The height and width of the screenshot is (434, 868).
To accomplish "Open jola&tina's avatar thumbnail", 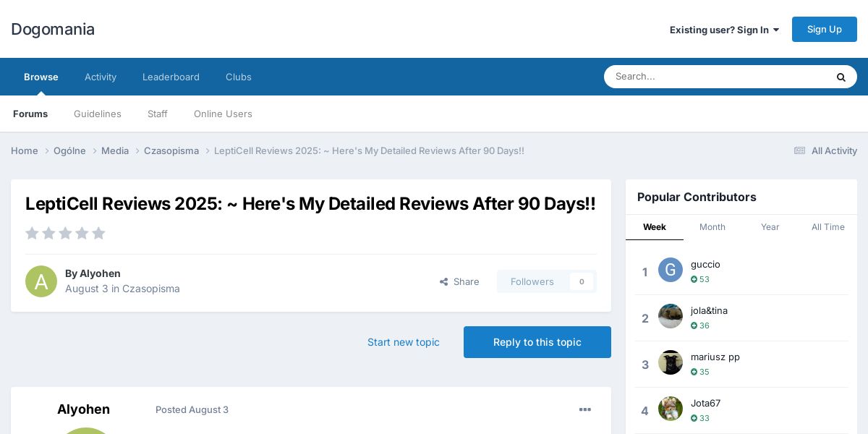I will pos(671,316).
